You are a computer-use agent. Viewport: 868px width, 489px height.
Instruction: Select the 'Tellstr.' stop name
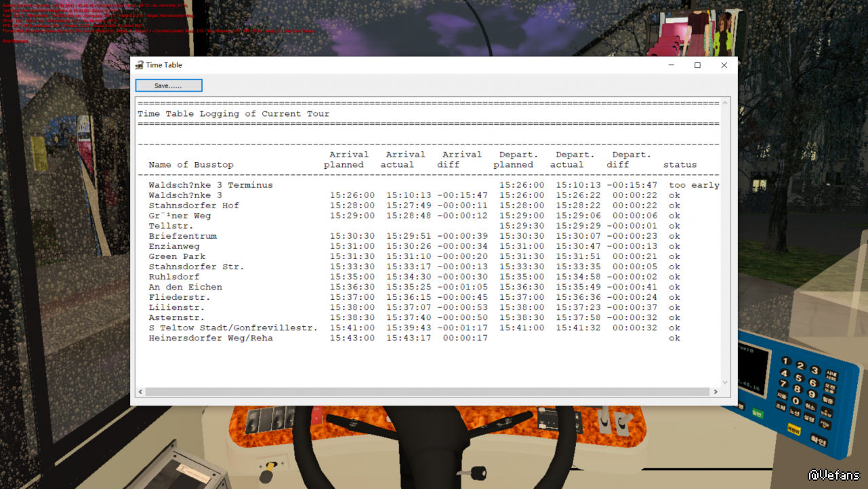[171, 226]
